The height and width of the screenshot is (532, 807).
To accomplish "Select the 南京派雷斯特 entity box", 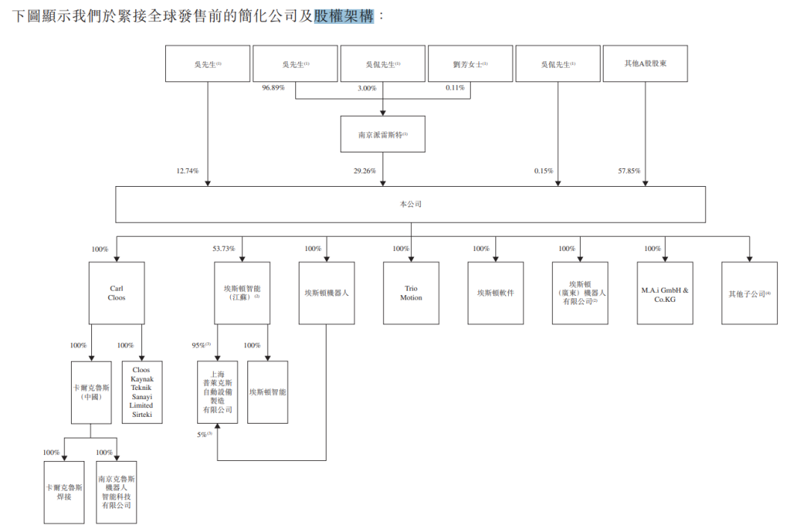I will click(x=383, y=135).
